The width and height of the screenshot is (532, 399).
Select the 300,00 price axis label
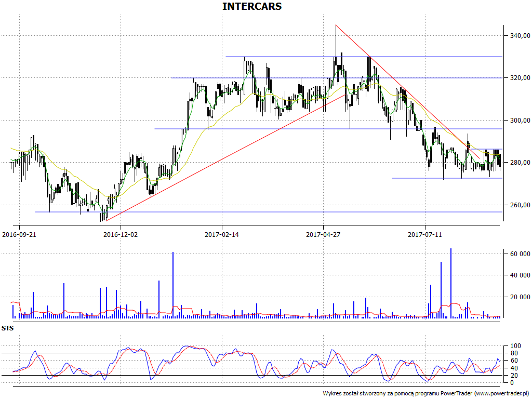[521, 121]
